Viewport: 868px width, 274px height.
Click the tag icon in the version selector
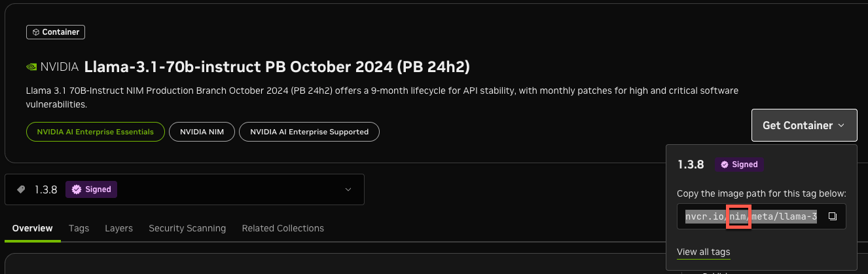tap(21, 189)
